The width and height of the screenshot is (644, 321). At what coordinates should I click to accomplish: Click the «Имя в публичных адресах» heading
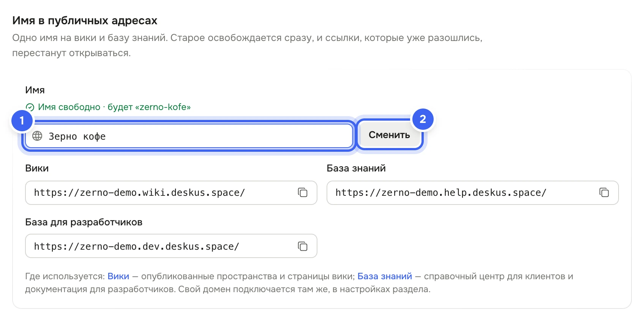85,21
